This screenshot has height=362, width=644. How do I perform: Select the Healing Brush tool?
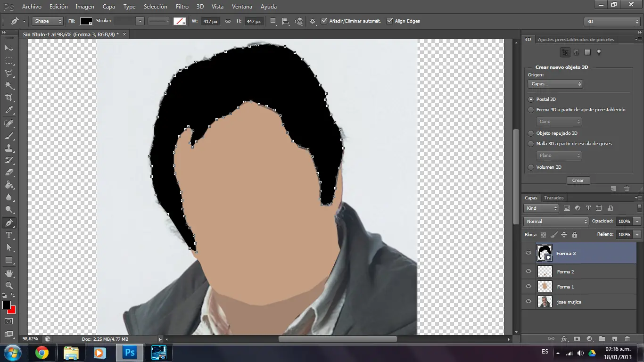coord(8,123)
